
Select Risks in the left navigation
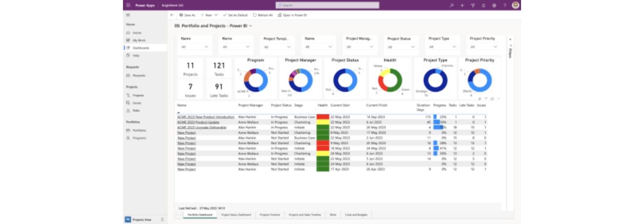click(x=136, y=110)
